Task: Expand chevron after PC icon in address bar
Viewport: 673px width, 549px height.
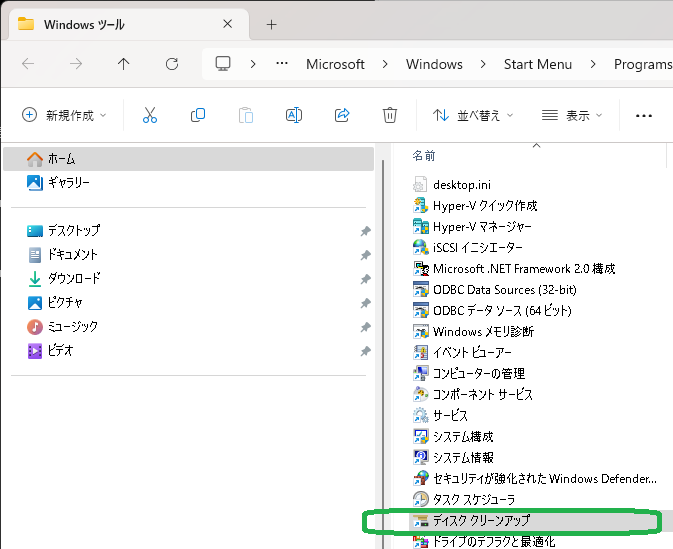Action: click(253, 64)
